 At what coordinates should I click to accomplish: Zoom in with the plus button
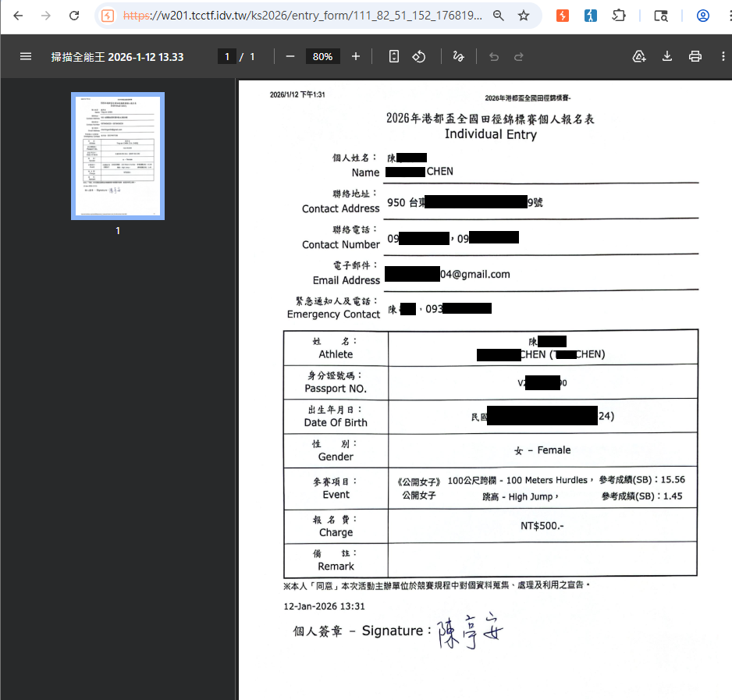pos(356,56)
